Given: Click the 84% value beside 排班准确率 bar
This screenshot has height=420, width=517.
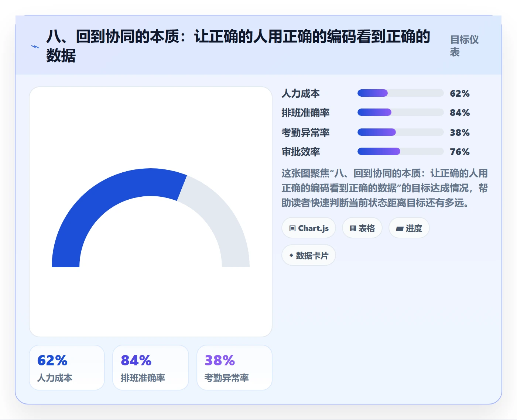Looking at the screenshot, I should tap(460, 113).
